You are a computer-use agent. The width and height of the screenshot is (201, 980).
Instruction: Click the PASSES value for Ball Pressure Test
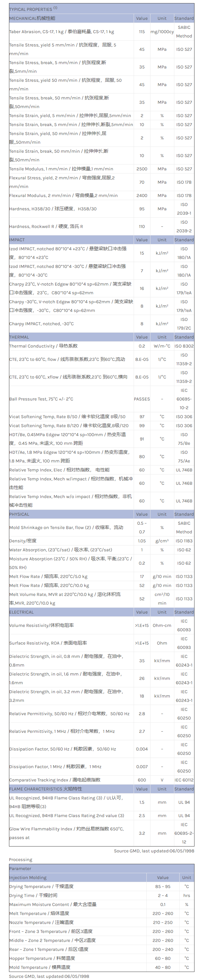pyautogui.click(x=142, y=399)
